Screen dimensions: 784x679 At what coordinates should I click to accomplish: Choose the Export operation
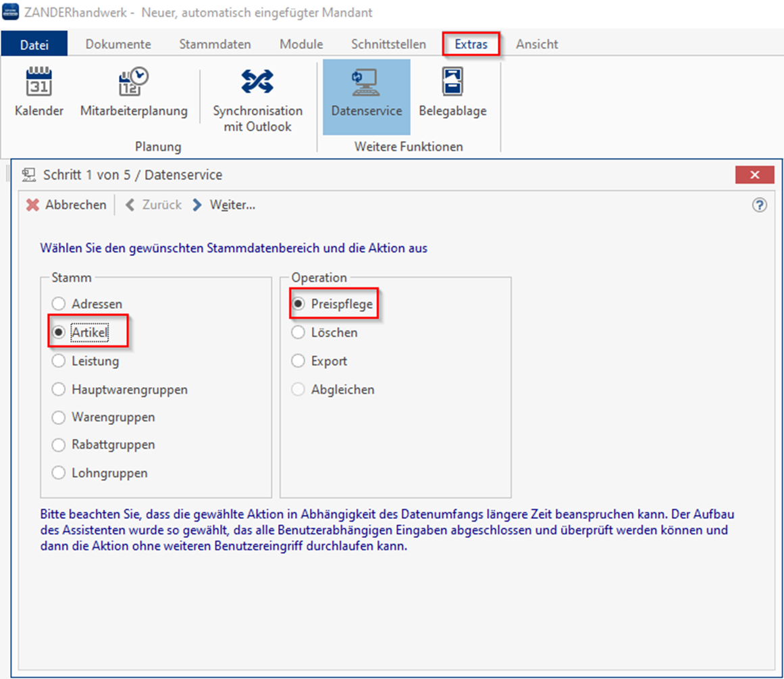pos(298,361)
